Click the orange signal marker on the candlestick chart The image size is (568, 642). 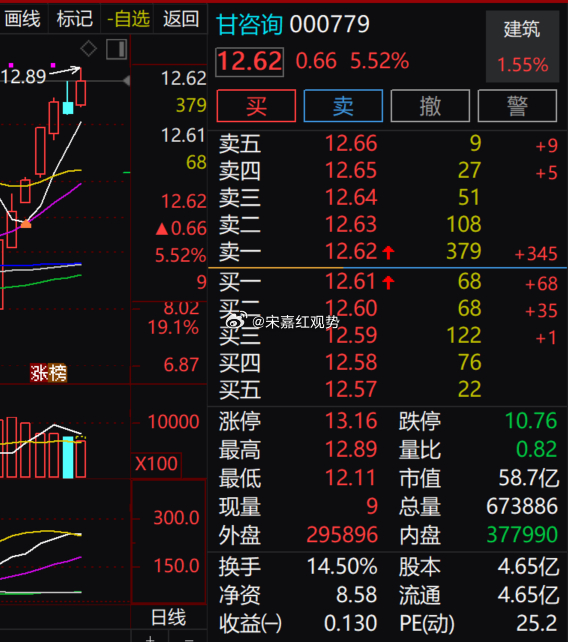pyautogui.click(x=26, y=224)
